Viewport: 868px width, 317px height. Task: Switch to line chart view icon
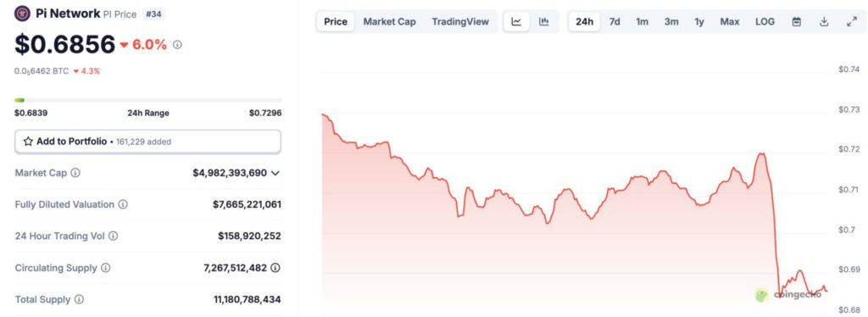click(516, 21)
